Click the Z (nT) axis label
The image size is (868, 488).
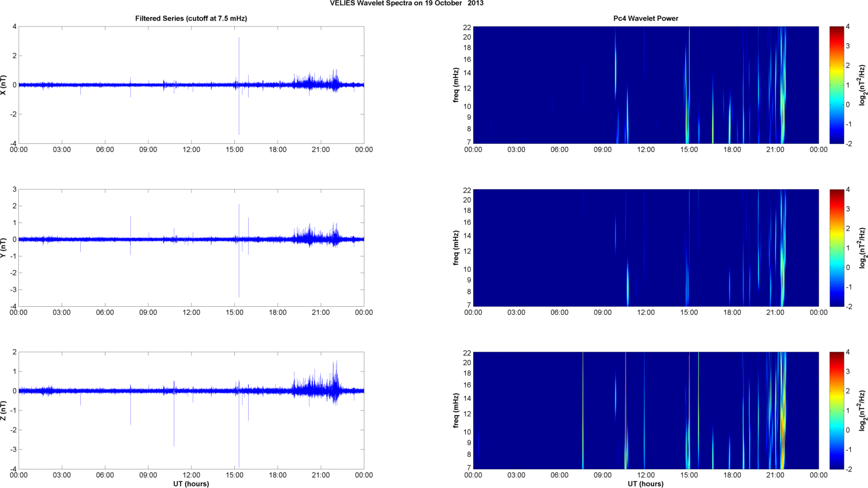[x=4, y=411]
